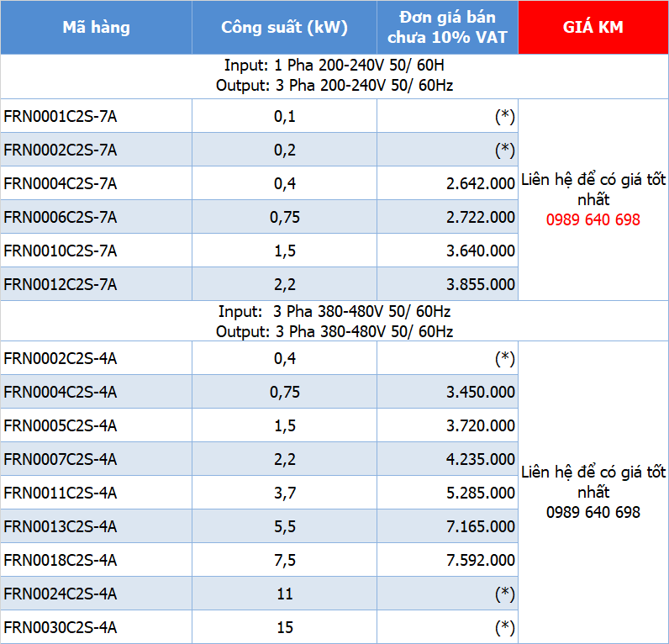Image resolution: width=669 pixels, height=644 pixels.
Task: Click the price 2.722.000
Action: pyautogui.click(x=481, y=217)
